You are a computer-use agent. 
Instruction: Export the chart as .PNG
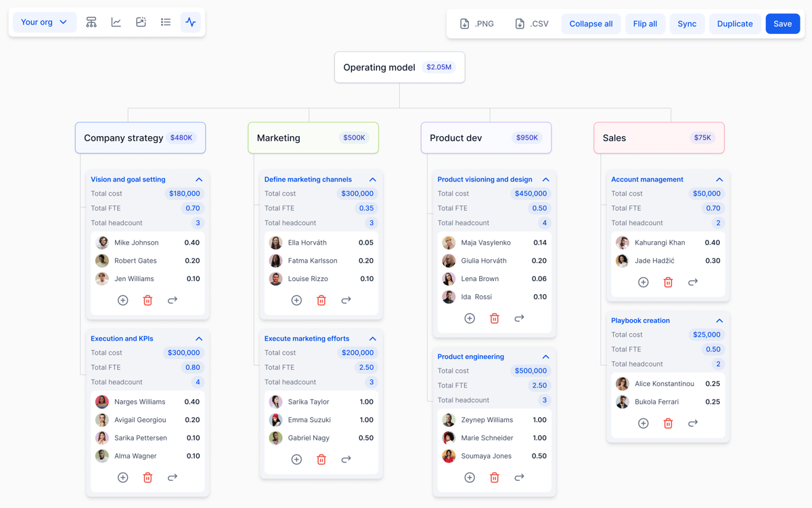coord(477,24)
